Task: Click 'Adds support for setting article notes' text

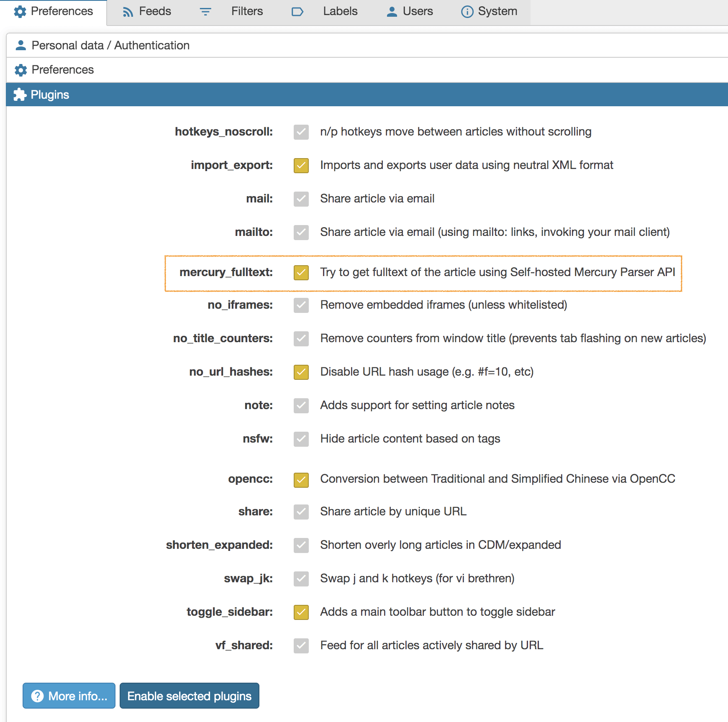Action: (x=418, y=405)
